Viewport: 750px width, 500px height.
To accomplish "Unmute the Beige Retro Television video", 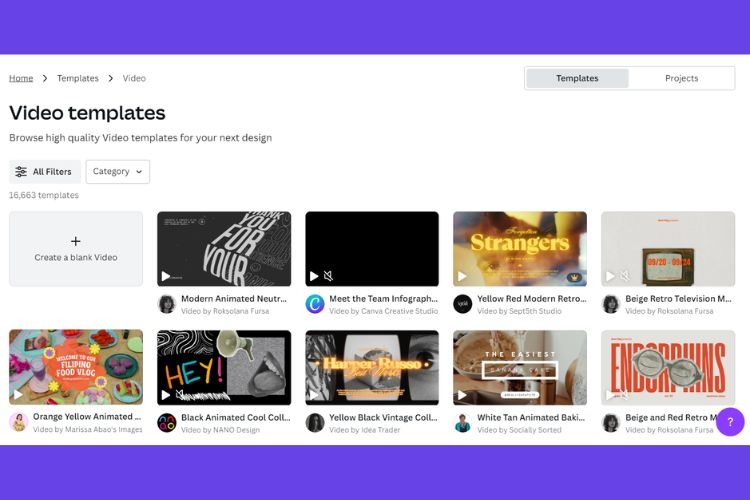I will coord(625,276).
